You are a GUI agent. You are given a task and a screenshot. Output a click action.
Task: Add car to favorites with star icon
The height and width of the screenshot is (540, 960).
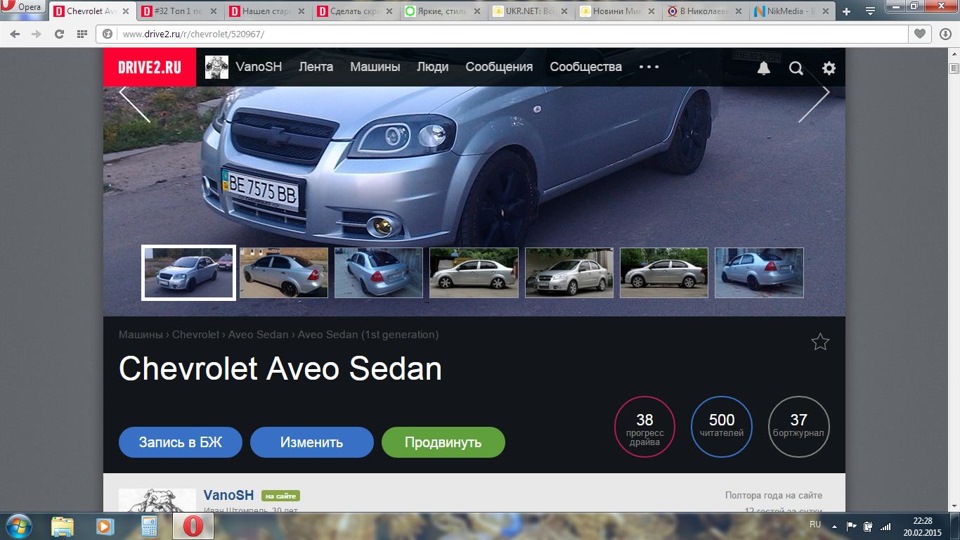click(820, 342)
